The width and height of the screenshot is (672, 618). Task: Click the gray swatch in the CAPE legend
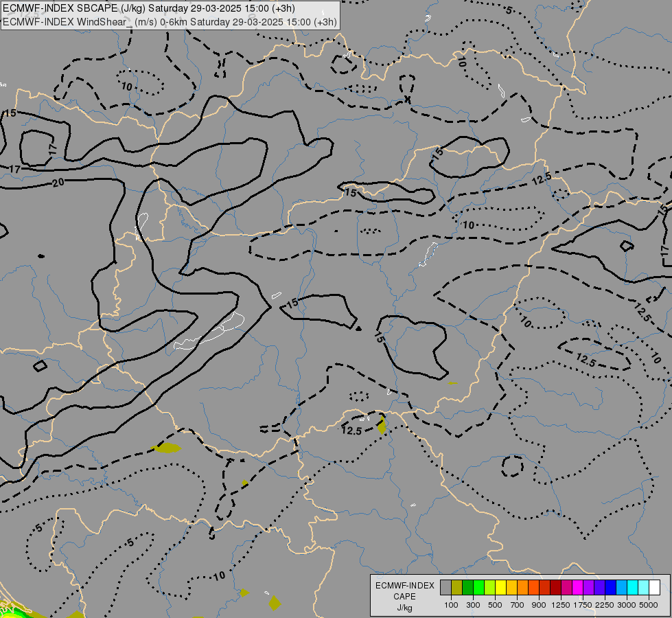(445, 588)
